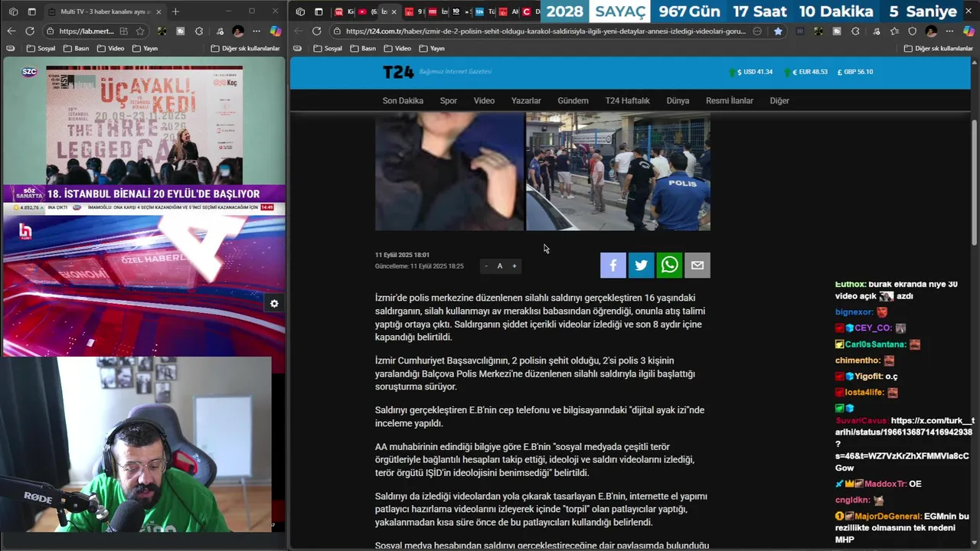Switch to the YouTube tab
The width and height of the screenshot is (980, 551).
tap(362, 11)
